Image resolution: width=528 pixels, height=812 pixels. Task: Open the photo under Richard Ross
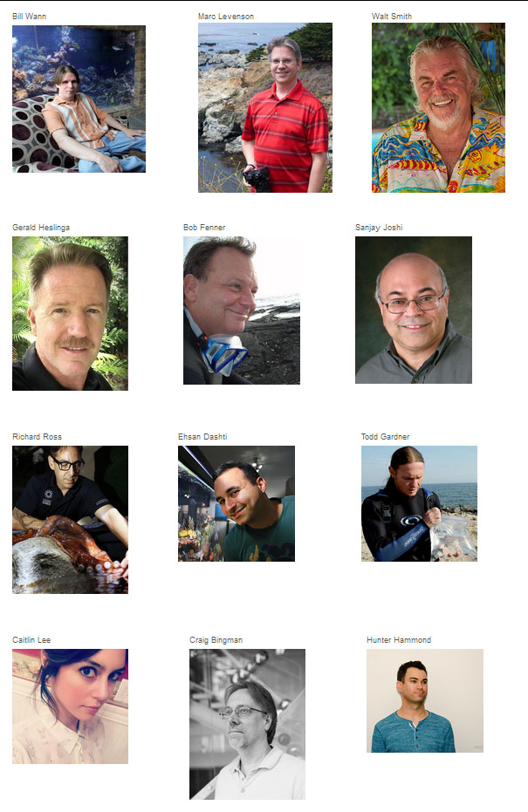pos(70,520)
